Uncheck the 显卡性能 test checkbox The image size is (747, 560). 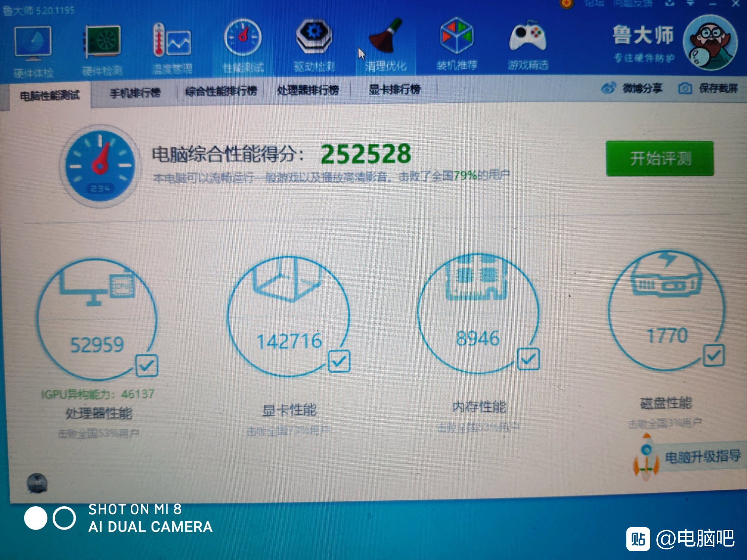[339, 361]
